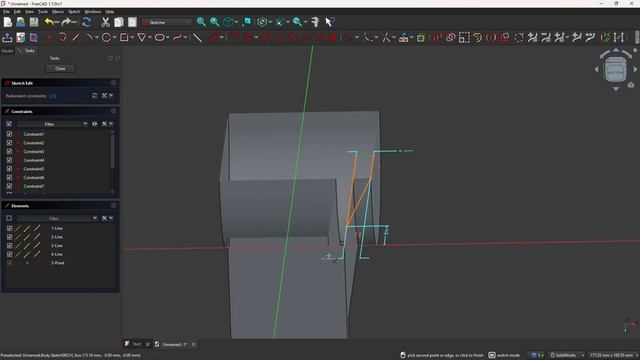Toggle the master constraints checkbox beside Filter

9,124
